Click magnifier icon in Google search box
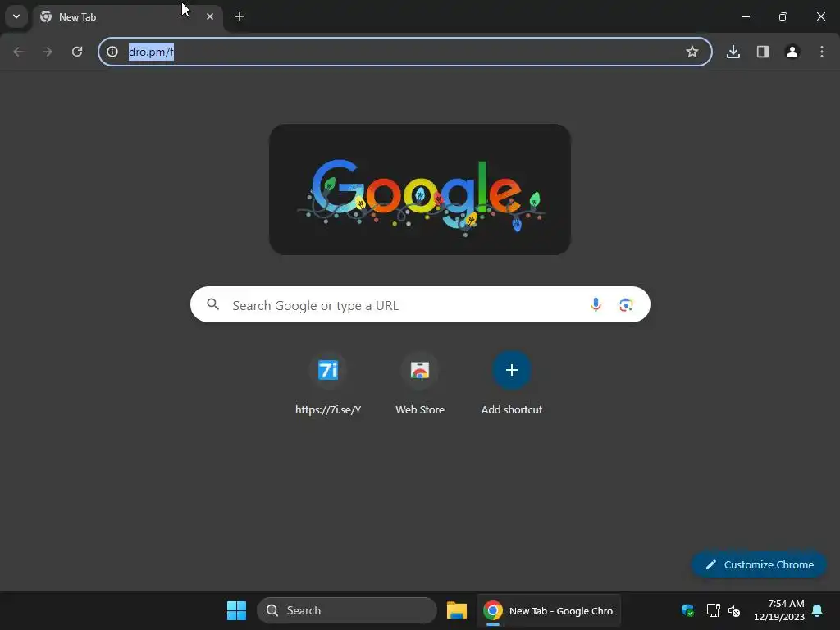Viewport: 840px width, 630px height. click(213, 305)
